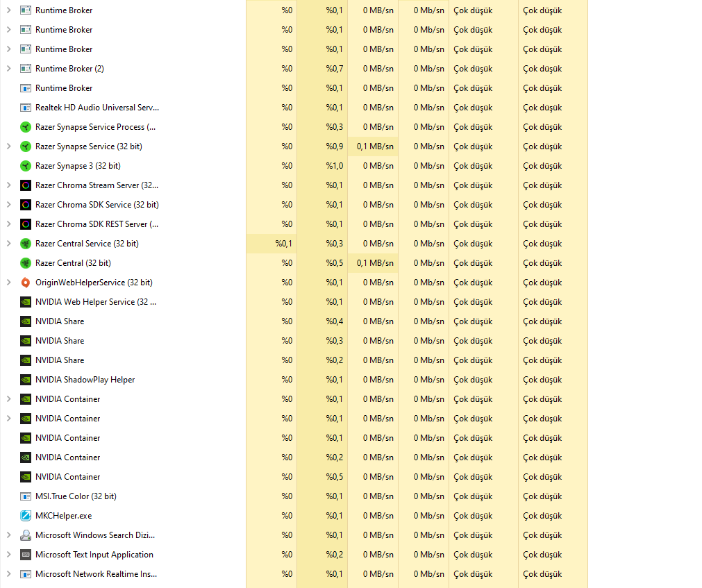Expand Microsoft Text Input Application row
Image resolution: width=702 pixels, height=588 pixels.
pos(8,555)
